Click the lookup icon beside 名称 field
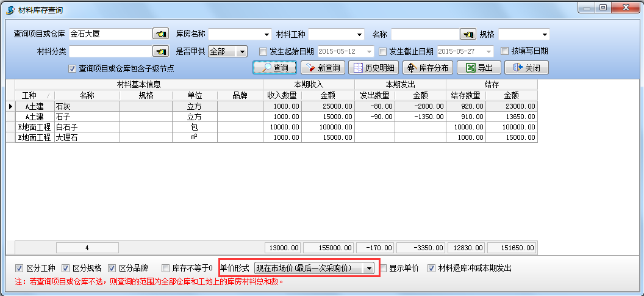 pyautogui.click(x=468, y=34)
